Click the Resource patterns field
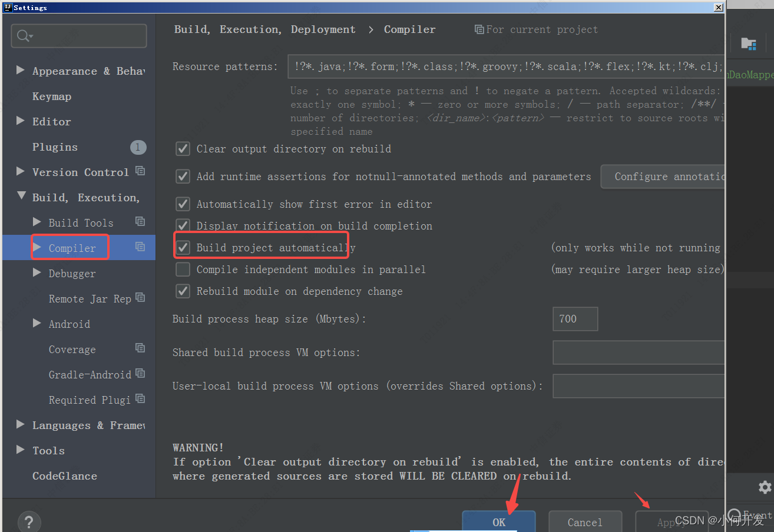 pos(507,66)
